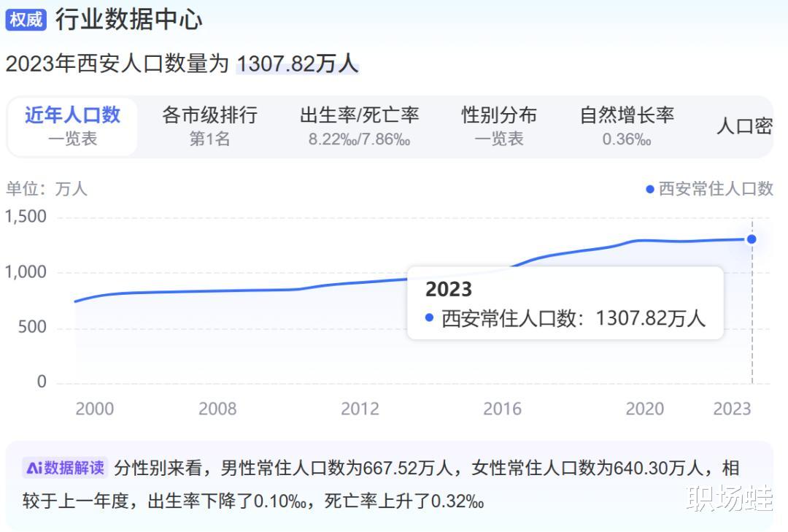Click the 0.36‰ growth rate value

(627, 139)
